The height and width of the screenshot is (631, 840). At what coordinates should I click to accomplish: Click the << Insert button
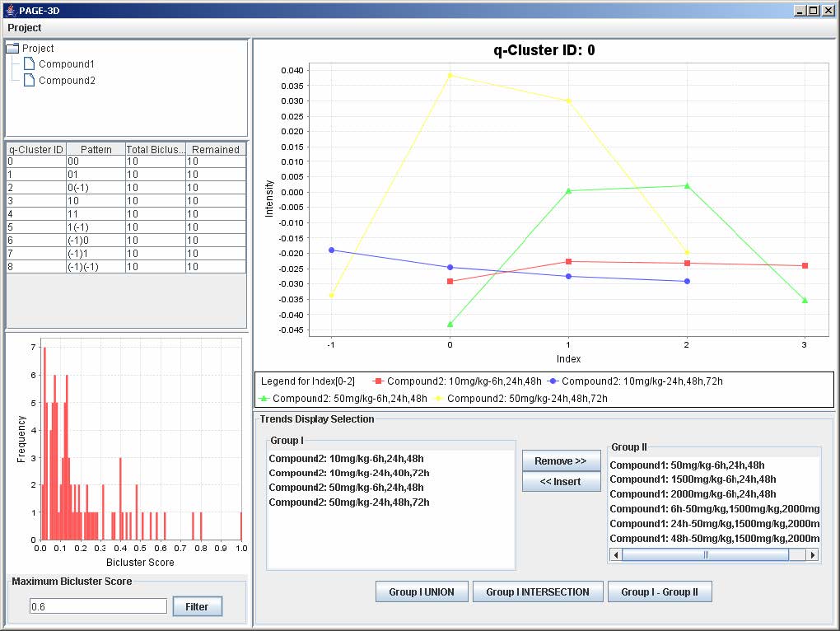(x=560, y=482)
